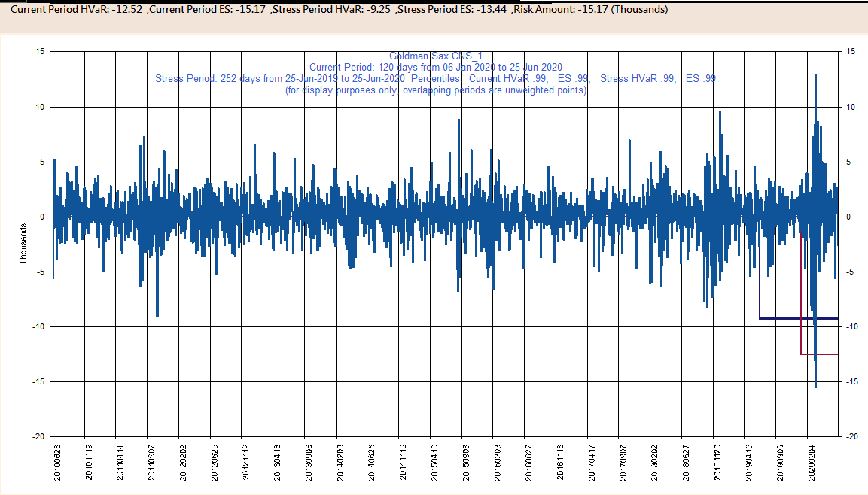Screen dimensions: 868x495
Task: Click the right axis -20 tick label
Action: pyautogui.click(x=849, y=437)
